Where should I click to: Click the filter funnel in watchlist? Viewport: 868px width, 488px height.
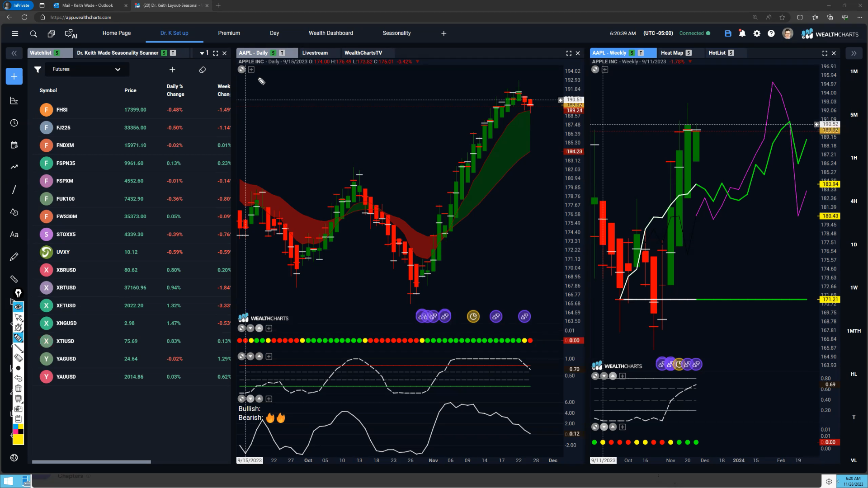[x=38, y=69]
